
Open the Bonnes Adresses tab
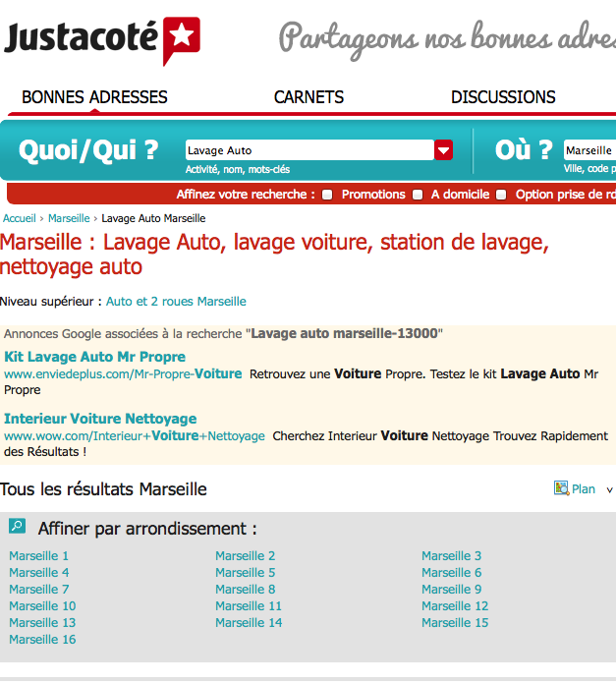pyautogui.click(x=94, y=97)
